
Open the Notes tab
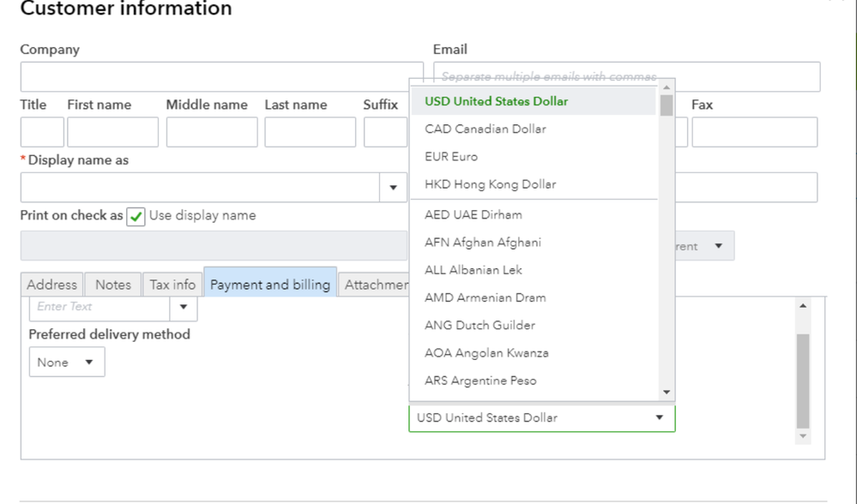(x=113, y=285)
